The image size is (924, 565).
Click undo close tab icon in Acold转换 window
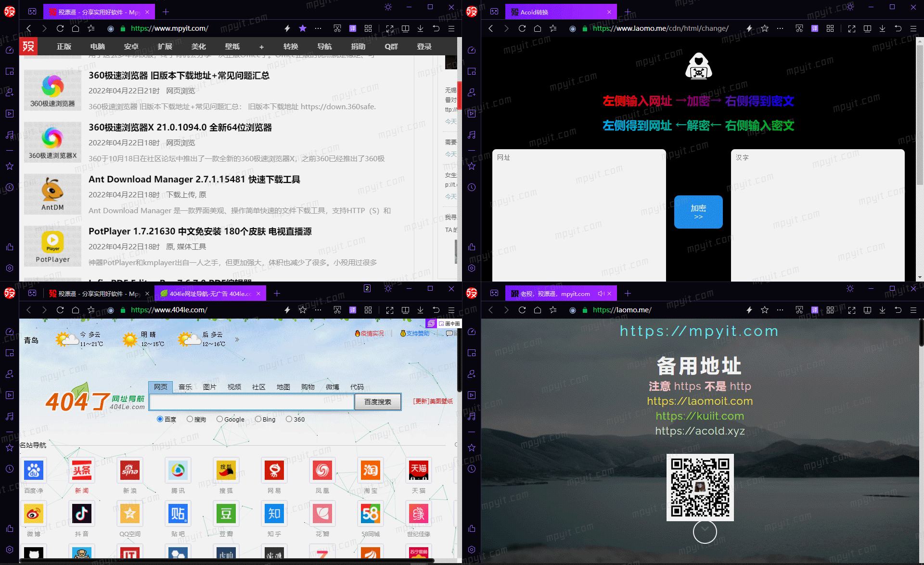pos(898,28)
